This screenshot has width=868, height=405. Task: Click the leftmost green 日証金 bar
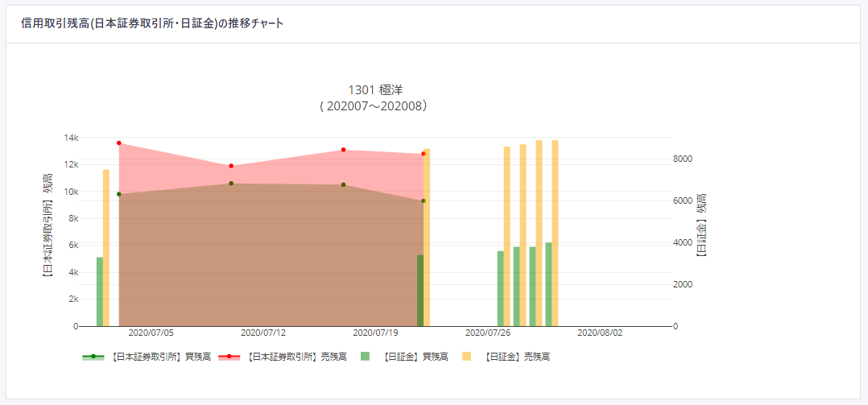(x=100, y=291)
